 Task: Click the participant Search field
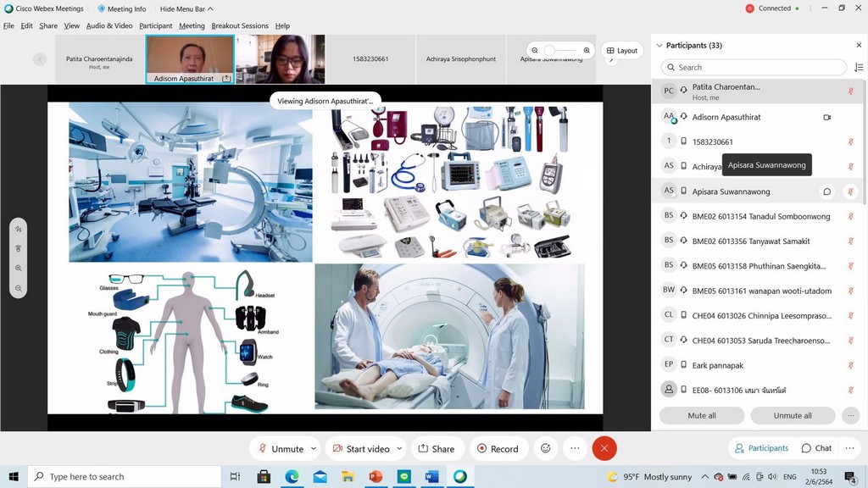click(753, 68)
